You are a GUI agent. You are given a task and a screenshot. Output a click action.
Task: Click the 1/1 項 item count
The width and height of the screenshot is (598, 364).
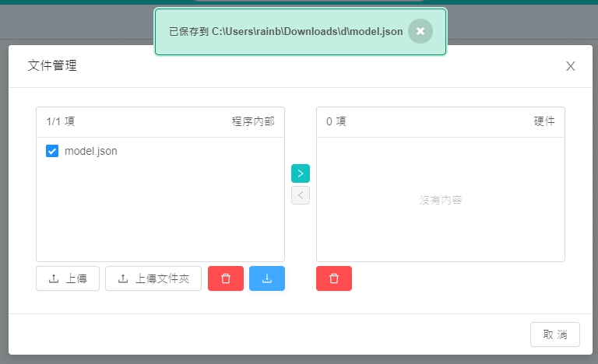coord(60,122)
